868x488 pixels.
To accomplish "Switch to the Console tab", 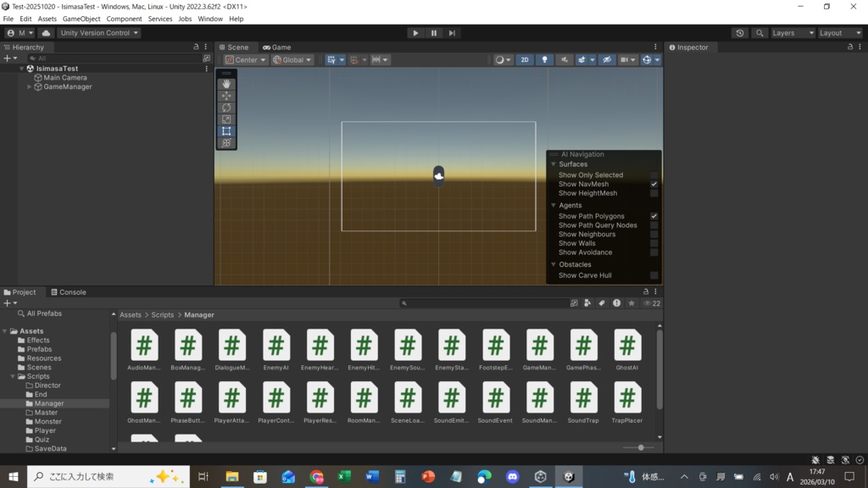I will point(68,292).
